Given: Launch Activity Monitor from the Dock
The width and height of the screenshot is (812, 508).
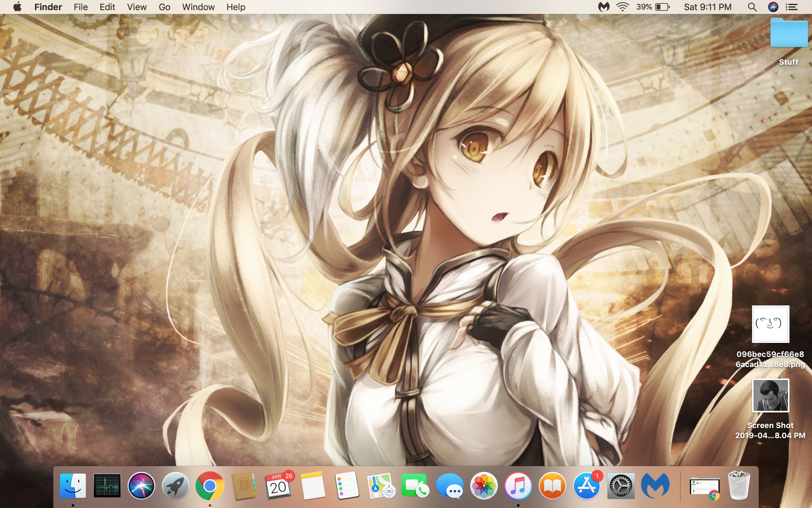Looking at the screenshot, I should click(107, 486).
